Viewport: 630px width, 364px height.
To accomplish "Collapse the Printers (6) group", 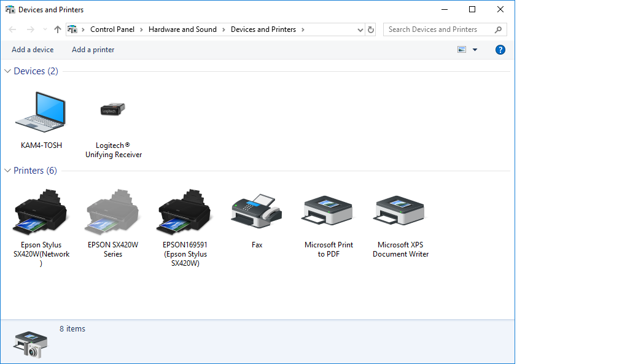I will [x=8, y=171].
